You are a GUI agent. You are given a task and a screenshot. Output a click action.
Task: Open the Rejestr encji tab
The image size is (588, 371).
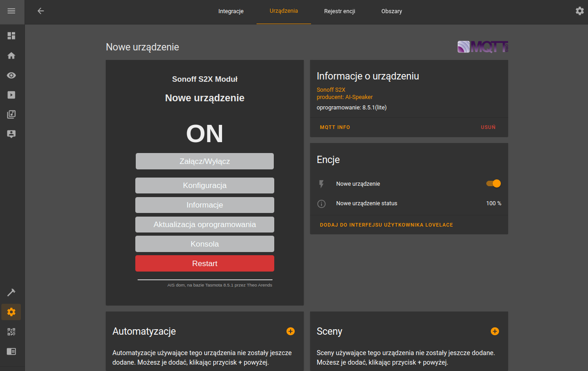[339, 11]
